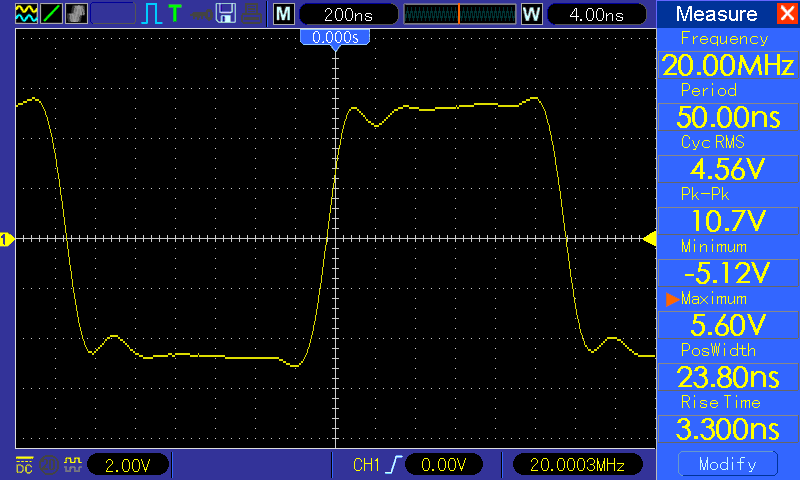The height and width of the screenshot is (480, 800).
Task: Click the green T trigger status icon
Action: click(x=175, y=13)
